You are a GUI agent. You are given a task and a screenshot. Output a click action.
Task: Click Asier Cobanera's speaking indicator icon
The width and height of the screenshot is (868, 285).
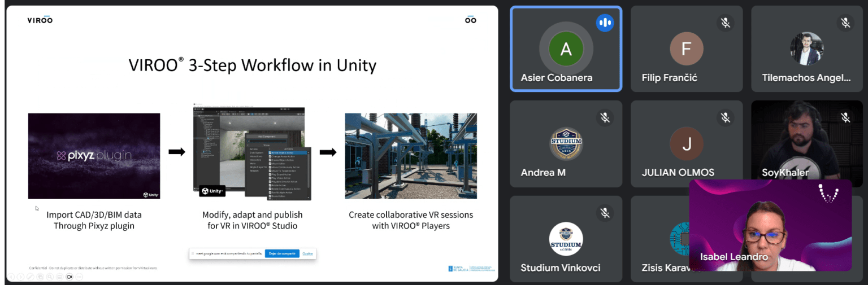pos(605,23)
